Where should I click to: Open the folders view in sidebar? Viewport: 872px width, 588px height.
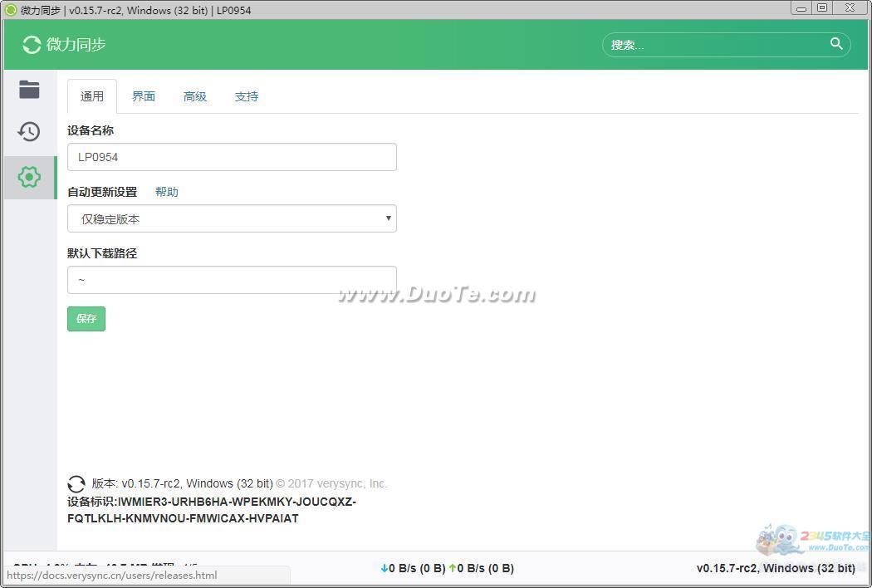click(x=29, y=89)
